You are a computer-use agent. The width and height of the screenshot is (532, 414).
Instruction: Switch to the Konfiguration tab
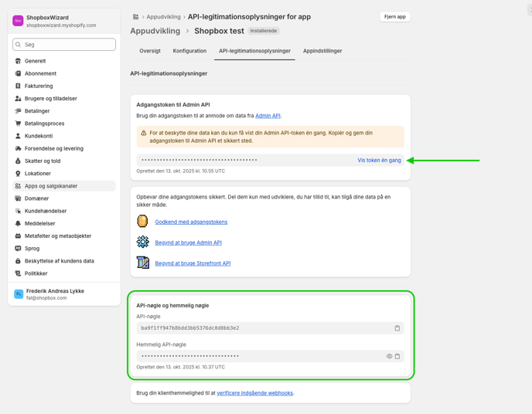click(189, 51)
